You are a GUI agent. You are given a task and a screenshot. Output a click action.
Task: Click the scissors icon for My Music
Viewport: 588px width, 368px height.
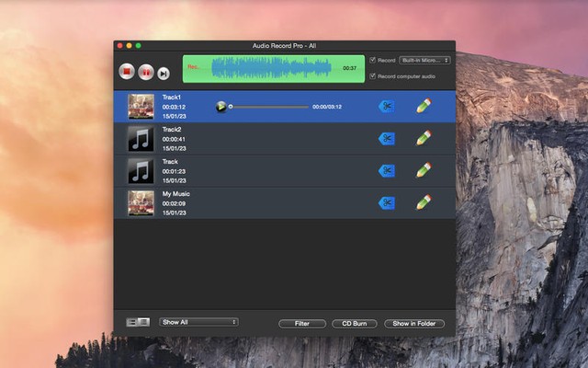click(x=387, y=203)
